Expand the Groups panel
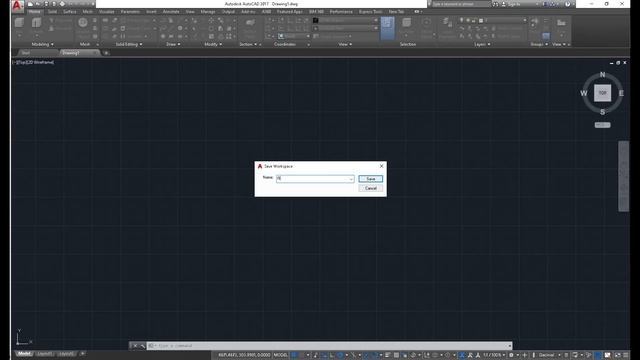This screenshot has width=640, height=360. coord(539,44)
